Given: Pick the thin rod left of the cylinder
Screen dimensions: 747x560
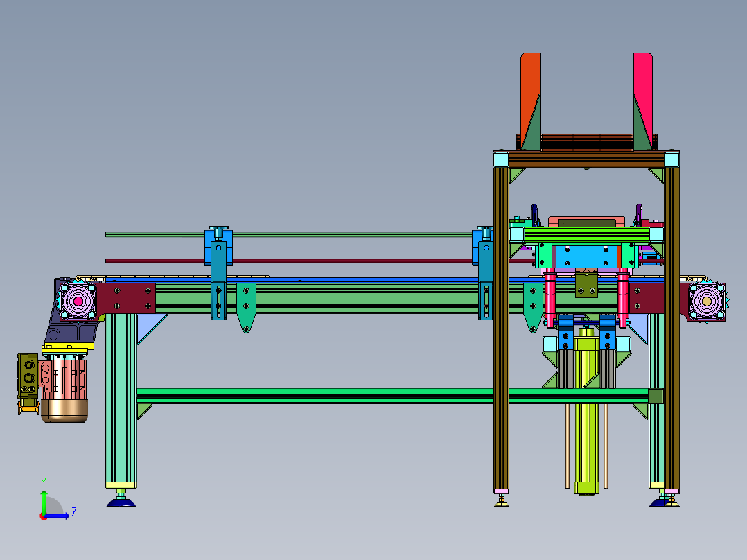Looking at the screenshot, I should coord(568,446).
